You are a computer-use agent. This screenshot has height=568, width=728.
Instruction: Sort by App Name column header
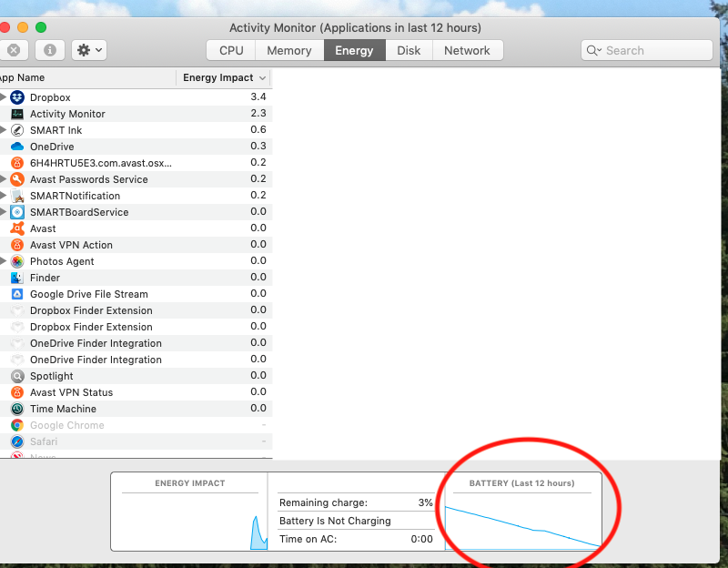pos(87,77)
